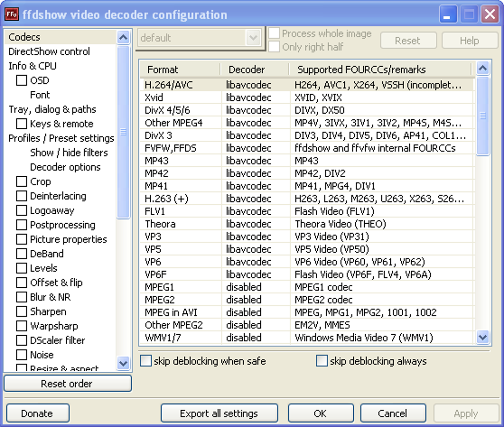Click the Decoder column header
504x427 pixels.
[255, 69]
